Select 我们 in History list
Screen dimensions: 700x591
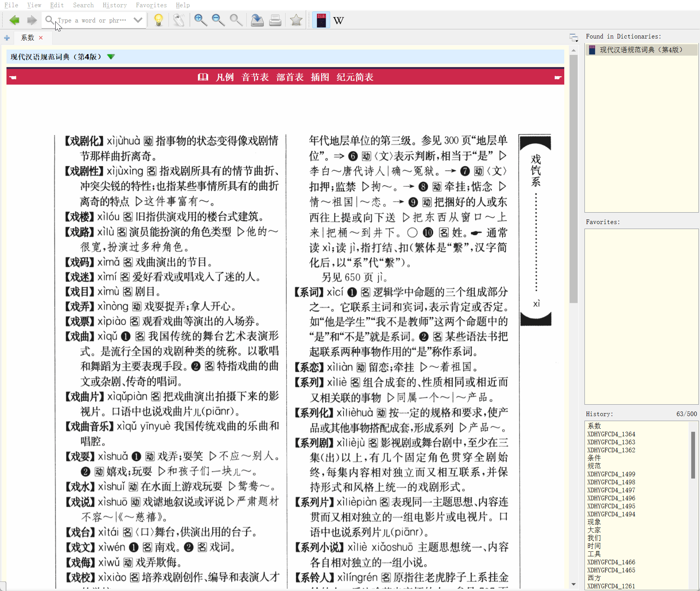(594, 538)
